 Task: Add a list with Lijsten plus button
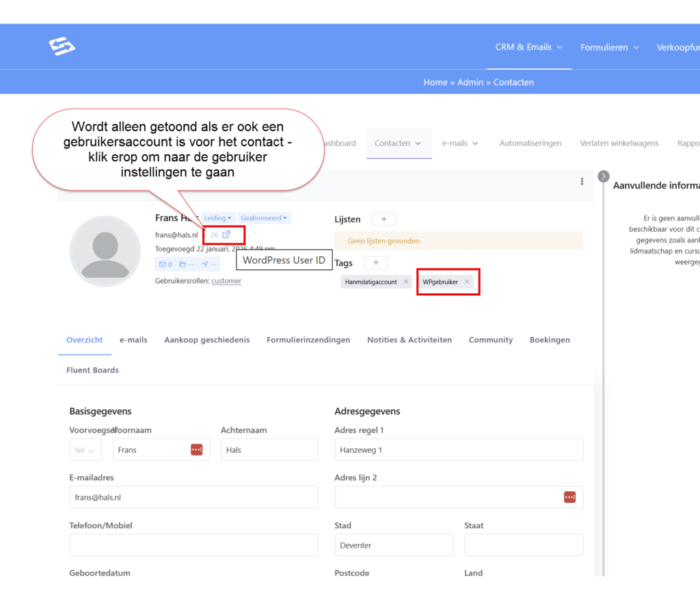383,219
